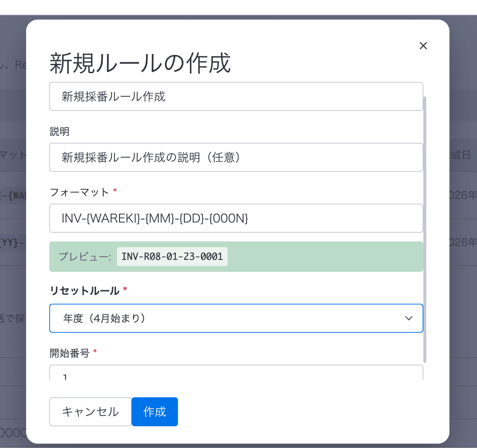Open the リセットルール dropdown
The height and width of the screenshot is (448, 477).
click(236, 318)
